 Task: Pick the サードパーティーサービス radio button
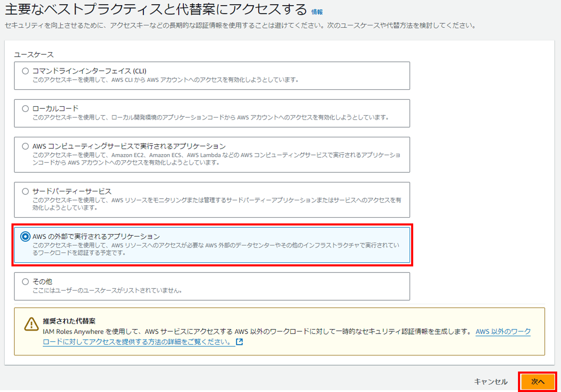[25, 191]
